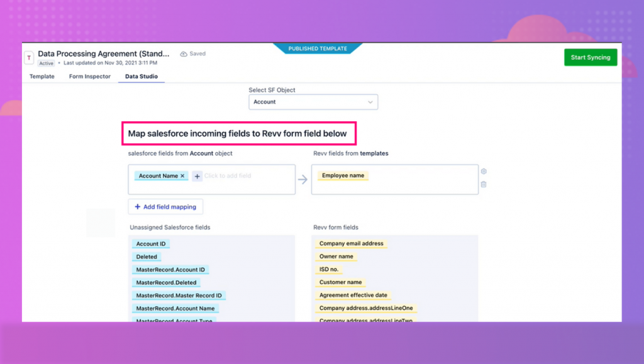
Task: Click Owner name form field
Action: [336, 256]
